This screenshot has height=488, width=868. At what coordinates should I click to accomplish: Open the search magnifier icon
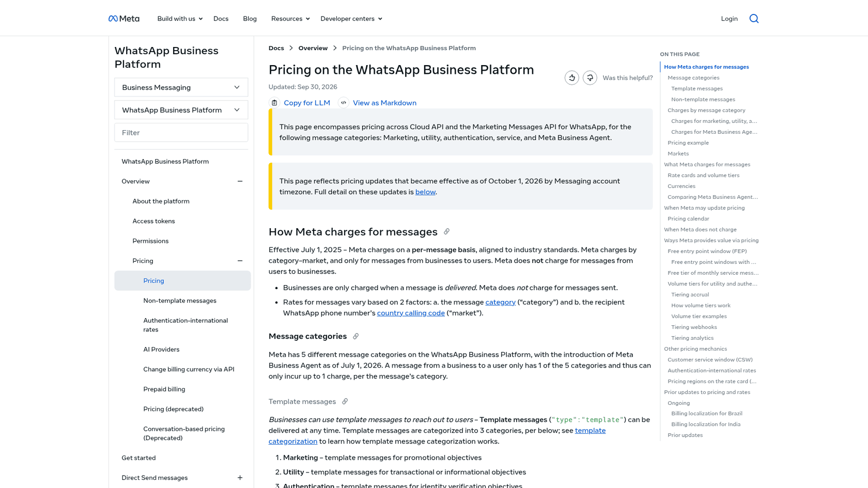(754, 19)
